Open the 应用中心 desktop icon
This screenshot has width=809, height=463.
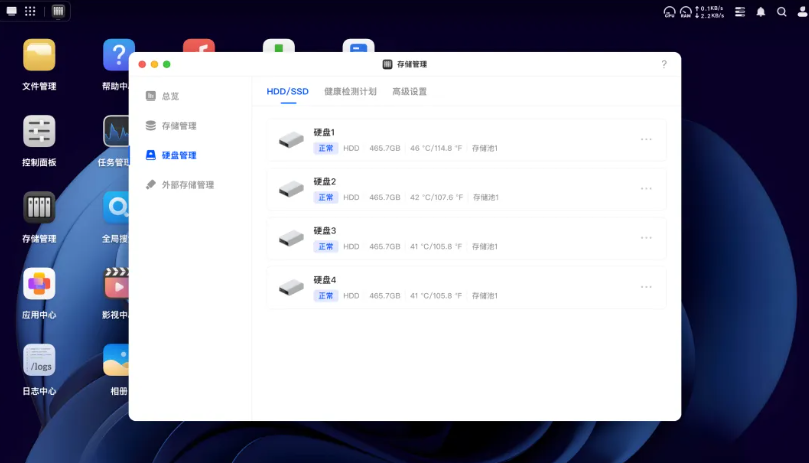39,283
